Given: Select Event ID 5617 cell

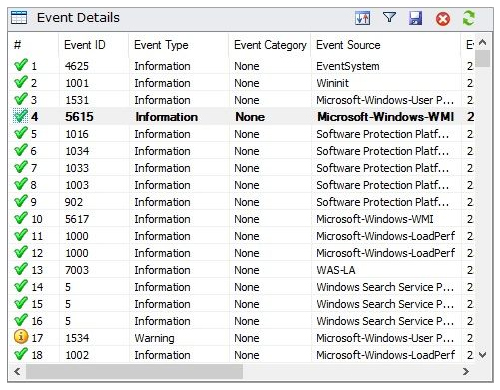Looking at the screenshot, I should pyautogui.click(x=77, y=219).
